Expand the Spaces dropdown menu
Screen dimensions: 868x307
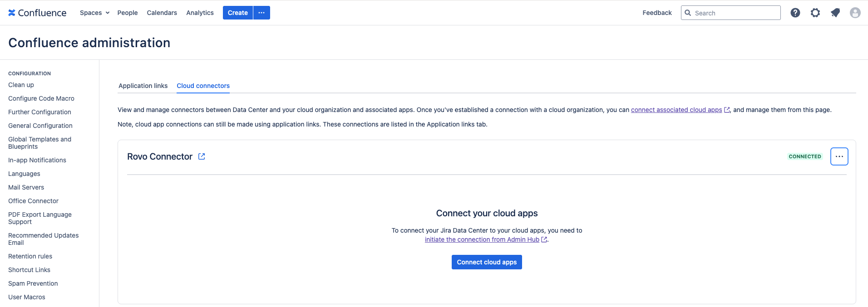94,13
